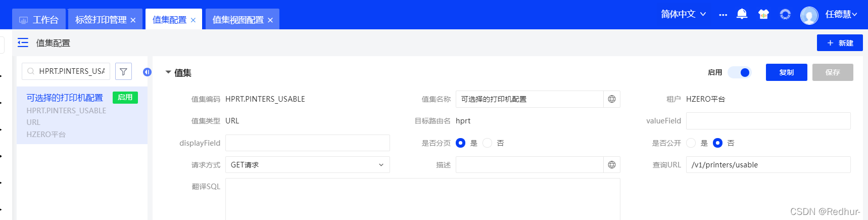868x220 pixels.
Task: Open the 任德慧 user menu
Action: 841,15
